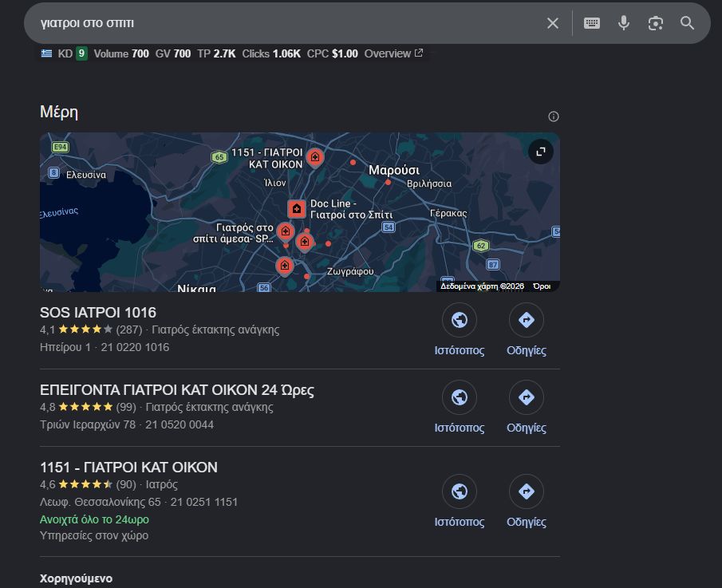
Task: Click the 4,8 rating with (99) reviews
Action: click(88, 407)
